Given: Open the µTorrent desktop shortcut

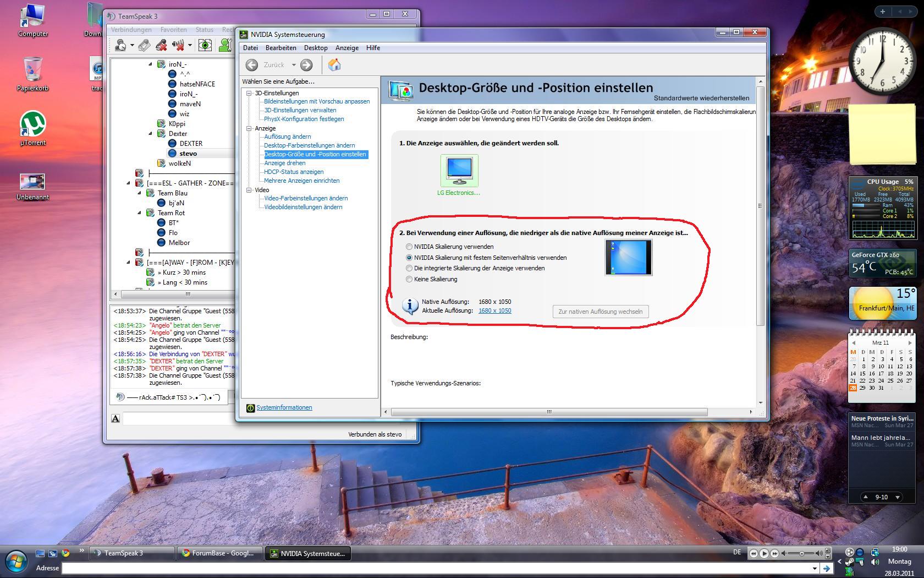Looking at the screenshot, I should pos(32,128).
